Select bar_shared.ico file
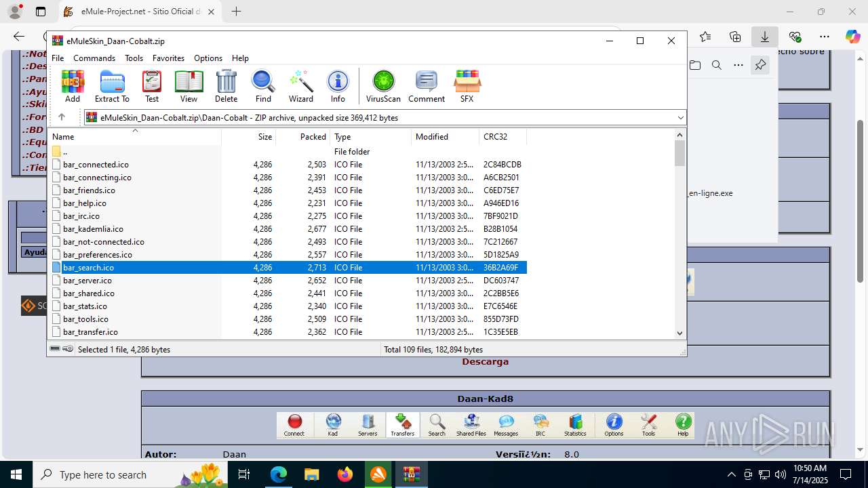The width and height of the screenshot is (868, 488). tap(288, 293)
